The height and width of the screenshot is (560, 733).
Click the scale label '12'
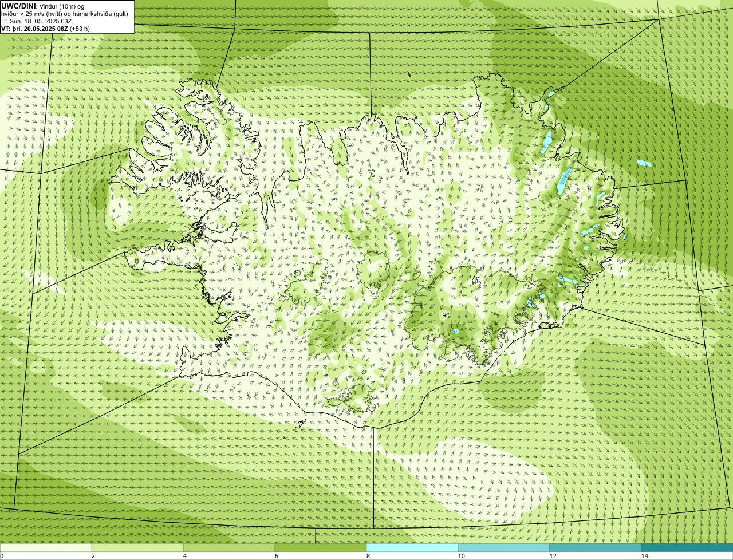tap(553, 556)
